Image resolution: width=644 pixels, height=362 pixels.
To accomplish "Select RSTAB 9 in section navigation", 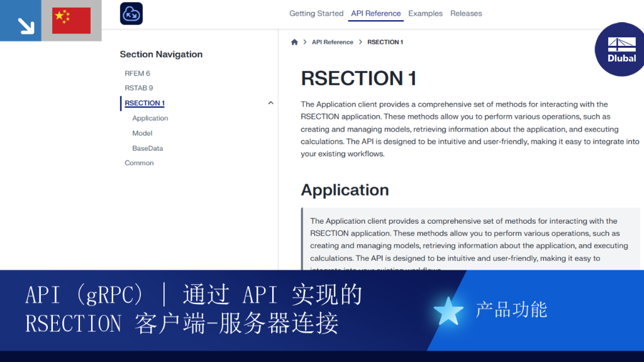I will pos(139,88).
